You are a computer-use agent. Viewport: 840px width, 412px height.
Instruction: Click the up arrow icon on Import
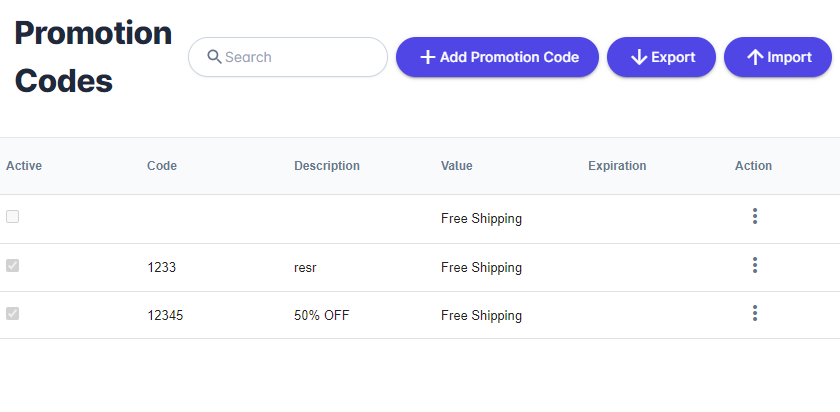(755, 57)
